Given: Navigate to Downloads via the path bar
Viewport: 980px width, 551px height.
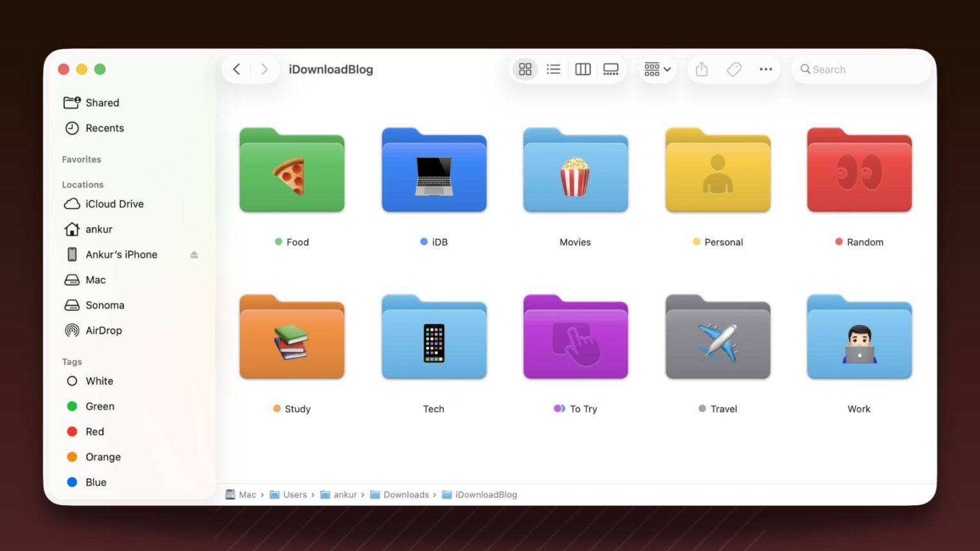Looking at the screenshot, I should [406, 494].
